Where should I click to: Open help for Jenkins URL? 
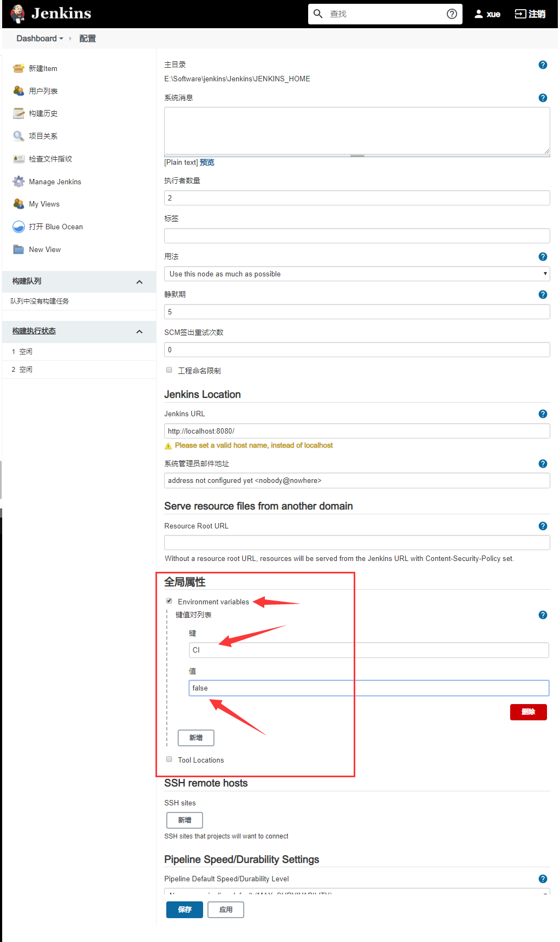[x=543, y=414]
